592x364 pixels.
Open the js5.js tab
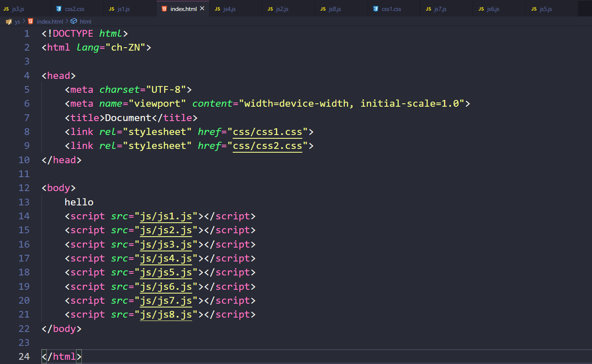pyautogui.click(x=552, y=8)
